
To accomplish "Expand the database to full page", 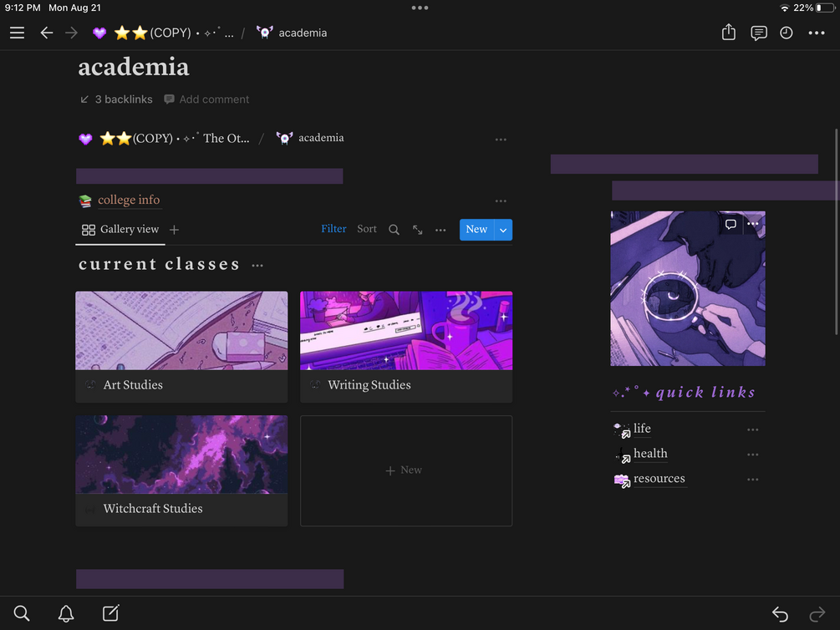I will coord(417,230).
